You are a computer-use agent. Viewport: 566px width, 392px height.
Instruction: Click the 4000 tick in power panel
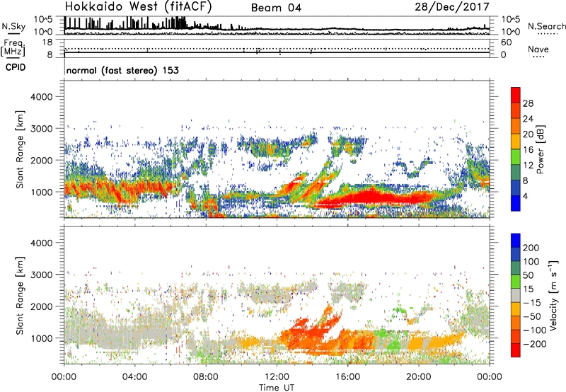coord(41,97)
